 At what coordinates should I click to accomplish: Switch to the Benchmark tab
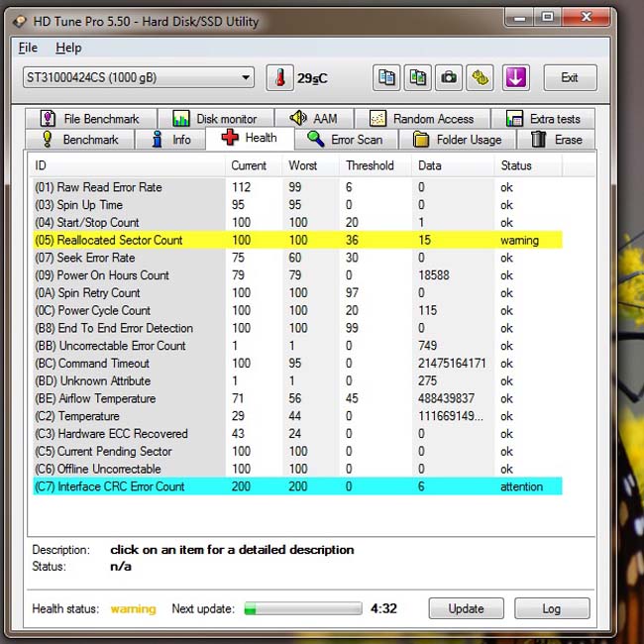[80, 140]
